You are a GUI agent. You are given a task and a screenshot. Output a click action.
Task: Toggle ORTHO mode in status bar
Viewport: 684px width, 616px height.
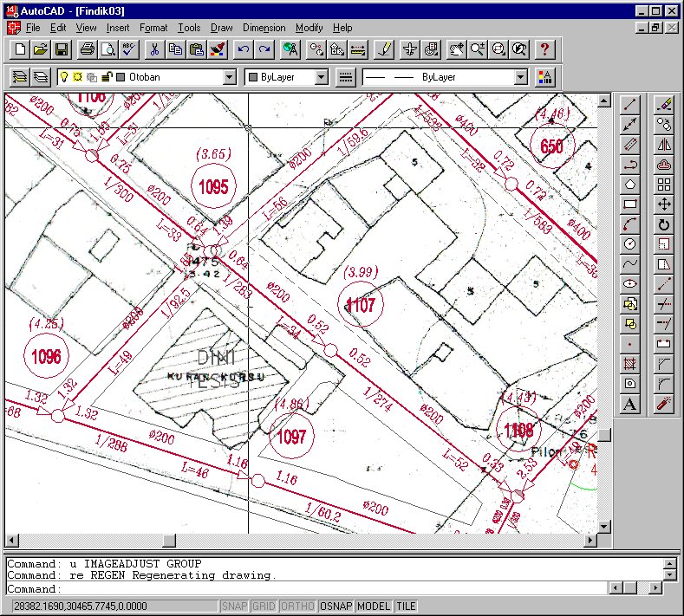pyautogui.click(x=297, y=606)
